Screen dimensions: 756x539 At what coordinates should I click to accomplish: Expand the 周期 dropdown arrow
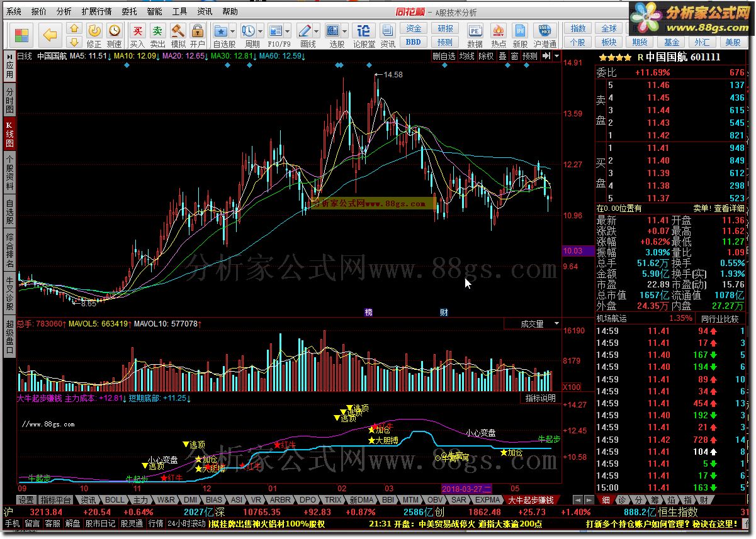pos(260,30)
